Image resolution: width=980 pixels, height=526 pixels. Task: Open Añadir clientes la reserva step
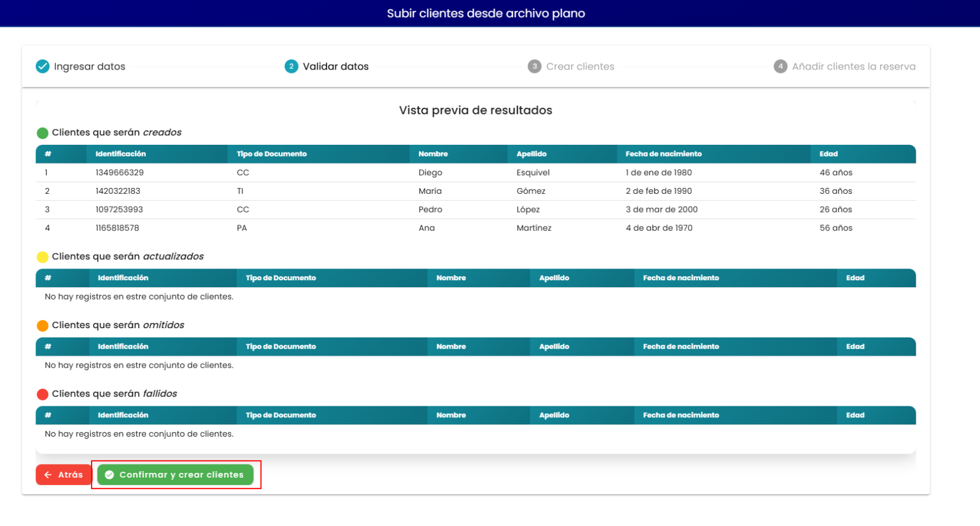[x=845, y=67]
